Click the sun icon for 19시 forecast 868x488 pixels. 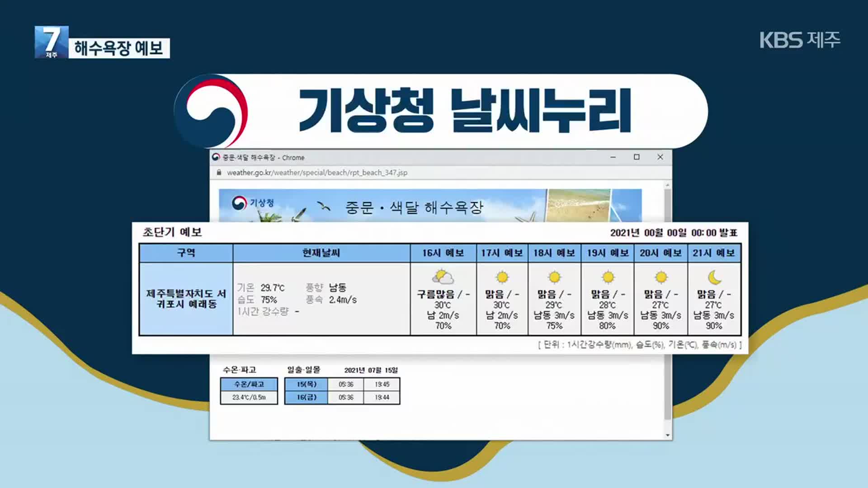click(608, 277)
